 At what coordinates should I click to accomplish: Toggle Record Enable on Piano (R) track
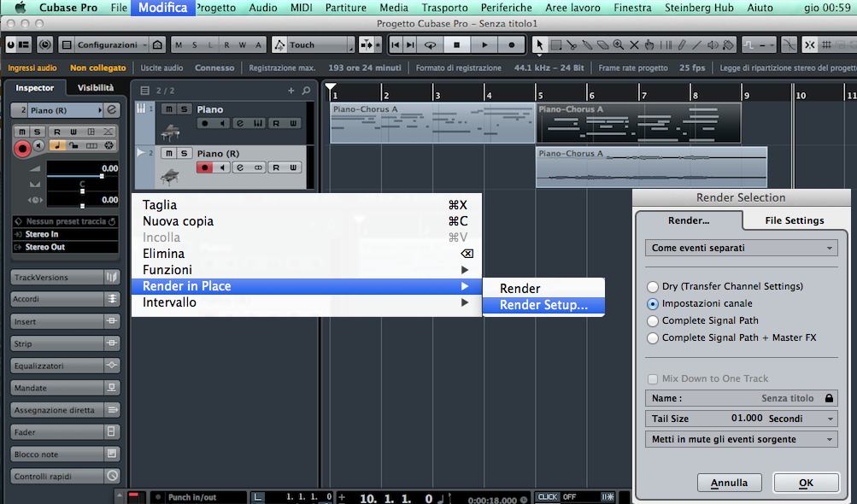coord(204,167)
